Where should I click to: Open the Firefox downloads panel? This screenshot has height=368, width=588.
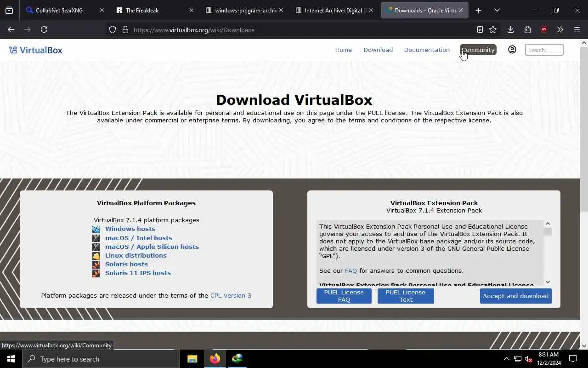pos(510,29)
